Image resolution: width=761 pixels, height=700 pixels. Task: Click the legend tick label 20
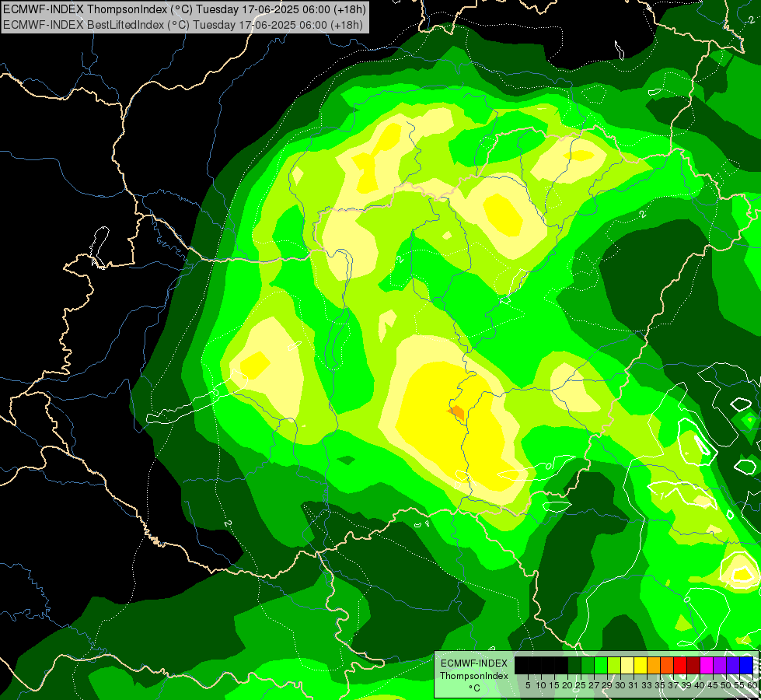tap(568, 685)
